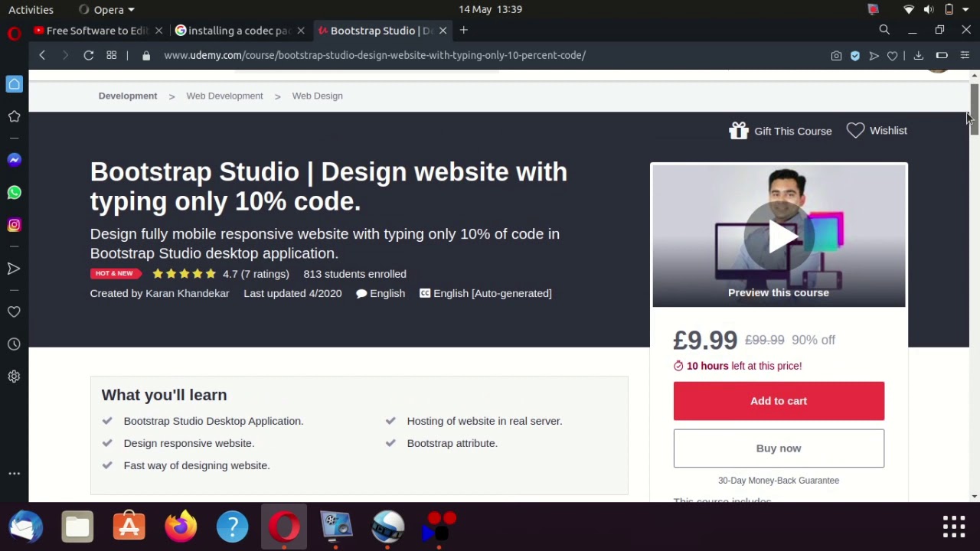
Task: Click the 4.7 (7 ratings) star rating
Action: click(x=220, y=274)
